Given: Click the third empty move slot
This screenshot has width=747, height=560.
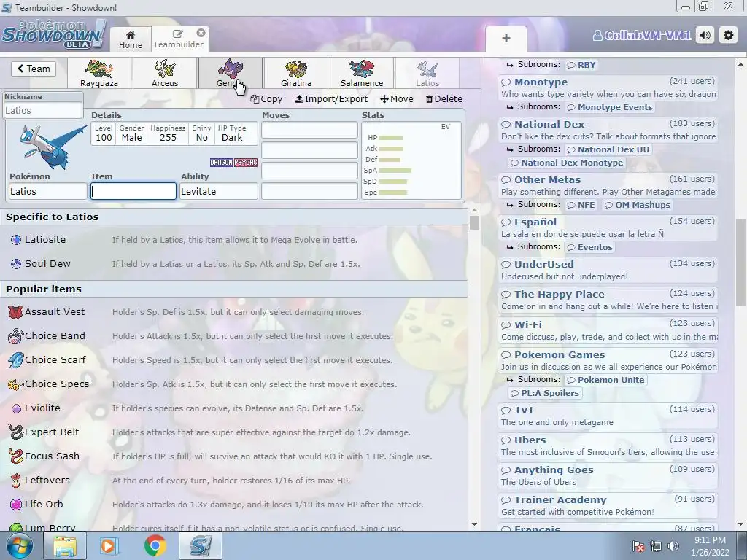Looking at the screenshot, I should (309, 171).
